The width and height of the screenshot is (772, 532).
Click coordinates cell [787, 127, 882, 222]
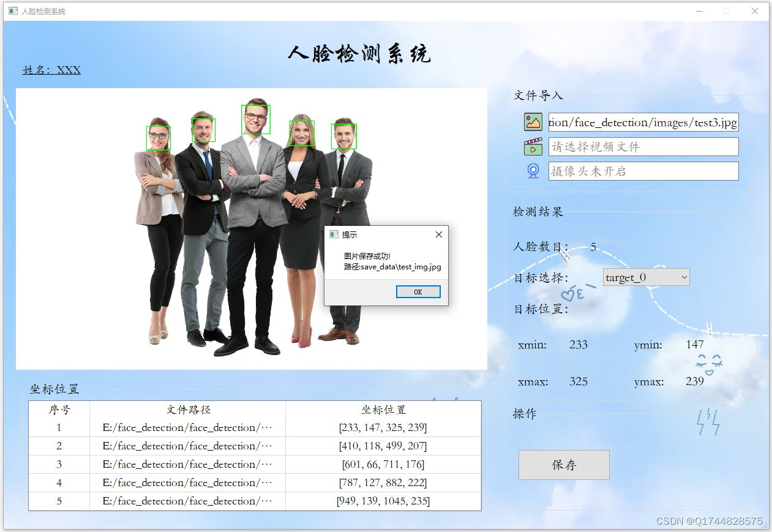[383, 483]
